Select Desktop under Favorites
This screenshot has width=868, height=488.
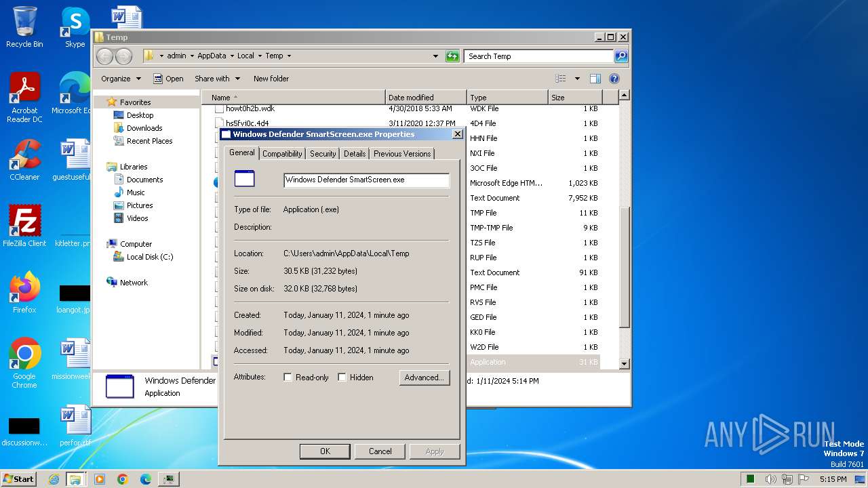click(x=140, y=115)
